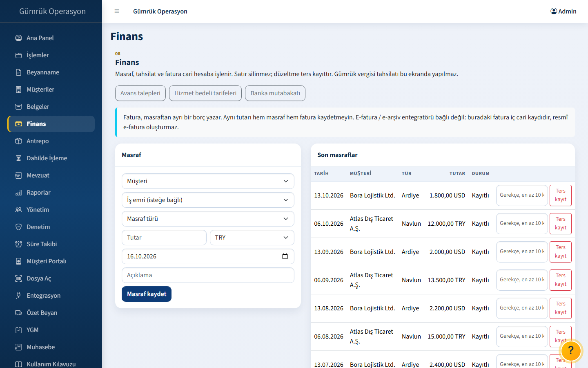The height and width of the screenshot is (368, 588).
Task: Go to Dosya Aç in the sidebar
Action: pos(51,278)
